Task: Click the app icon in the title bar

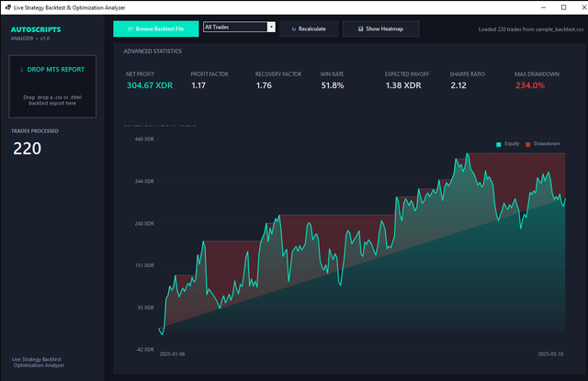Action: pyautogui.click(x=8, y=7)
